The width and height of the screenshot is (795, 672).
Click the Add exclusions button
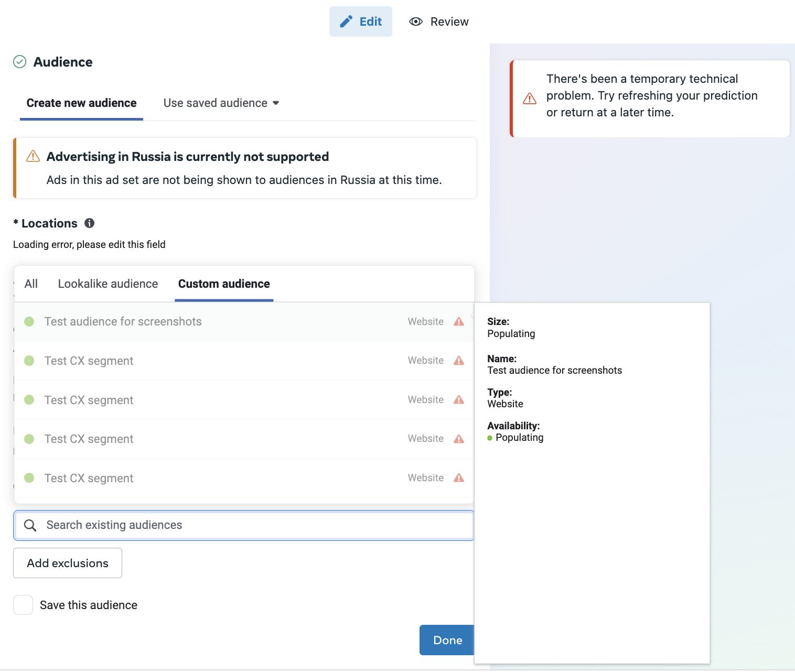coord(68,563)
